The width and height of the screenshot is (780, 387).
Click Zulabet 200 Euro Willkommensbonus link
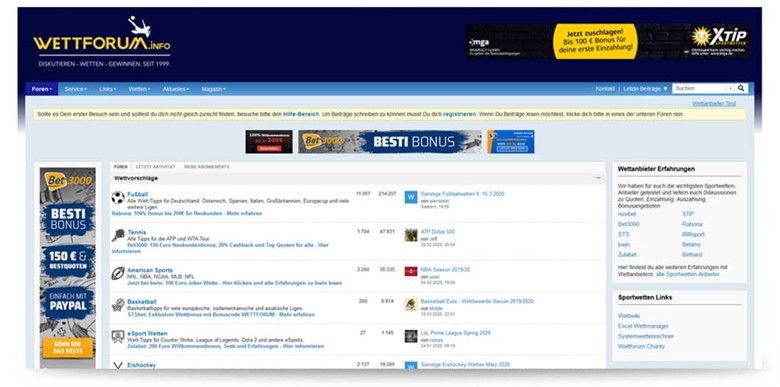point(225,346)
